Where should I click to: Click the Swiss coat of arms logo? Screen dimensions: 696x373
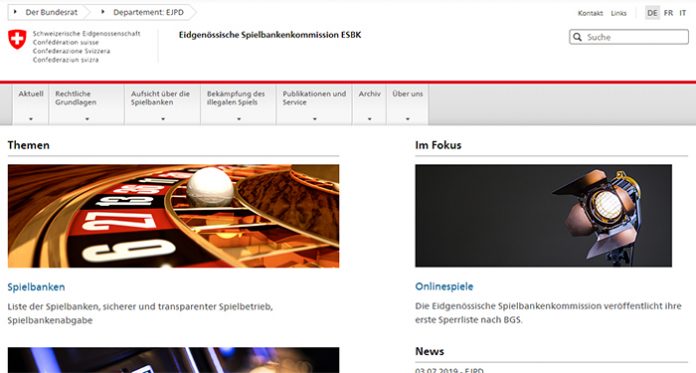[x=17, y=40]
